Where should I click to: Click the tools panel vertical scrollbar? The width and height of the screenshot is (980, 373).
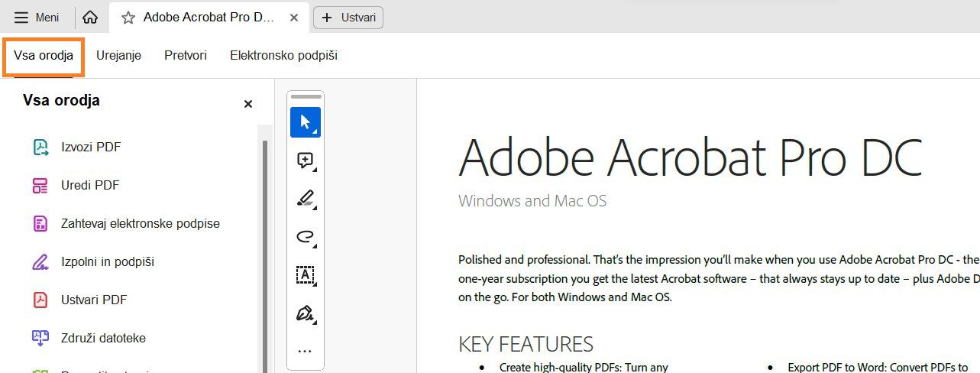coord(265,252)
